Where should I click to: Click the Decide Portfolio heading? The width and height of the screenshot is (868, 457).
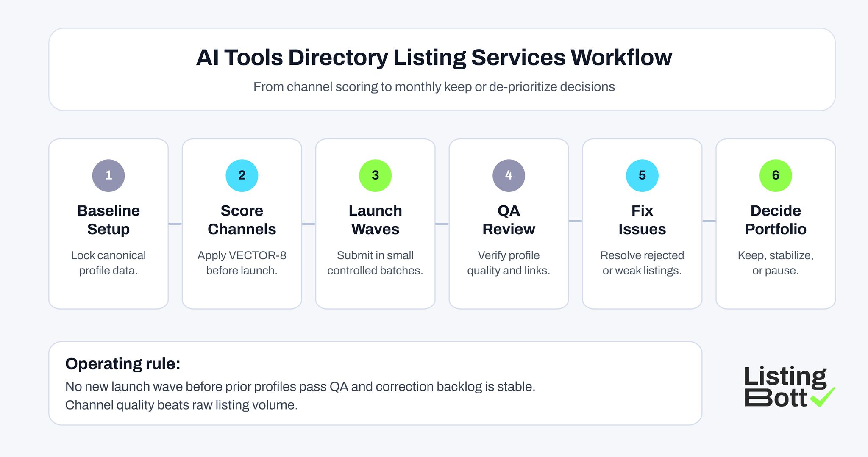tap(775, 220)
